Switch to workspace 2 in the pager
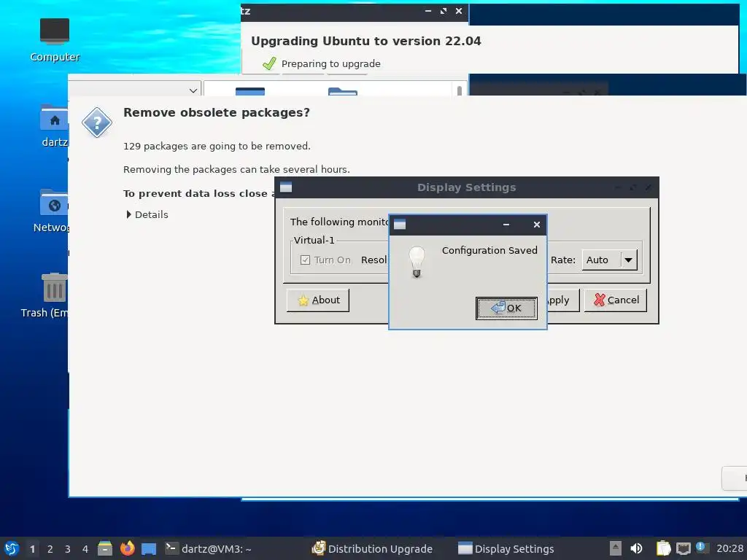Viewport: 747px width, 560px height. coord(50,549)
